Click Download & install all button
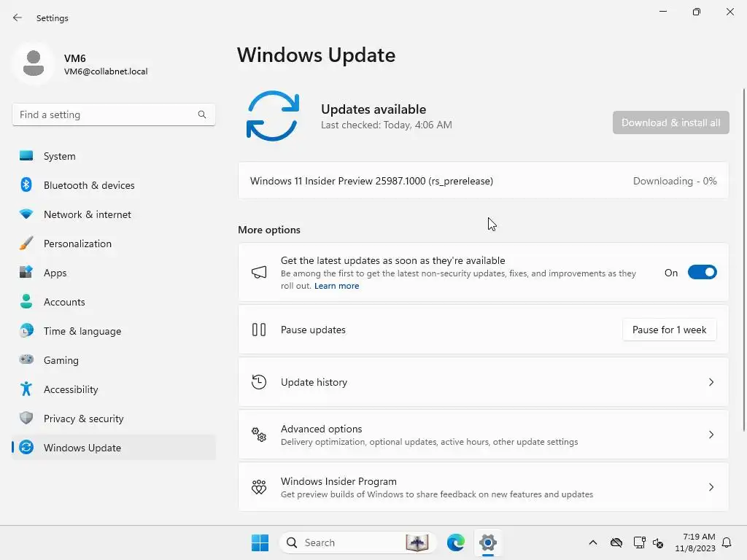The width and height of the screenshot is (747, 560). point(671,122)
